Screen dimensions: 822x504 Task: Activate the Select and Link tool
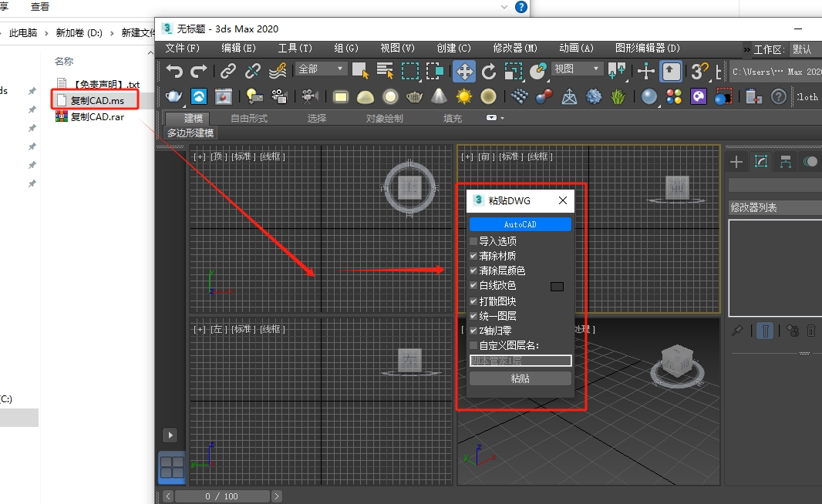pyautogui.click(x=228, y=71)
